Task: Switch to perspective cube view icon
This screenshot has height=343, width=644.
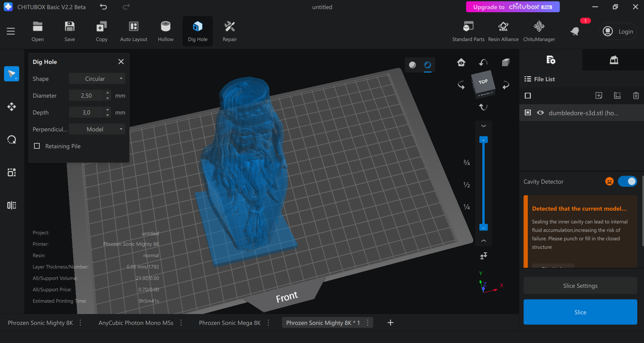Action: [x=506, y=62]
